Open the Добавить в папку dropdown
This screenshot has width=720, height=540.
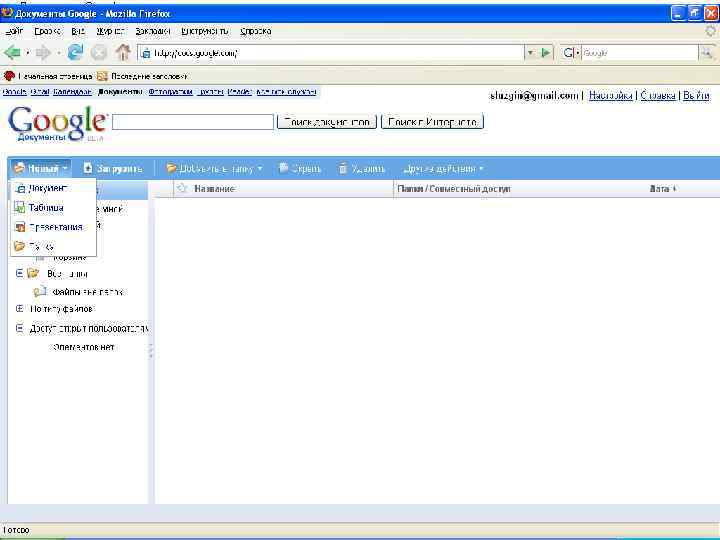coord(214,169)
